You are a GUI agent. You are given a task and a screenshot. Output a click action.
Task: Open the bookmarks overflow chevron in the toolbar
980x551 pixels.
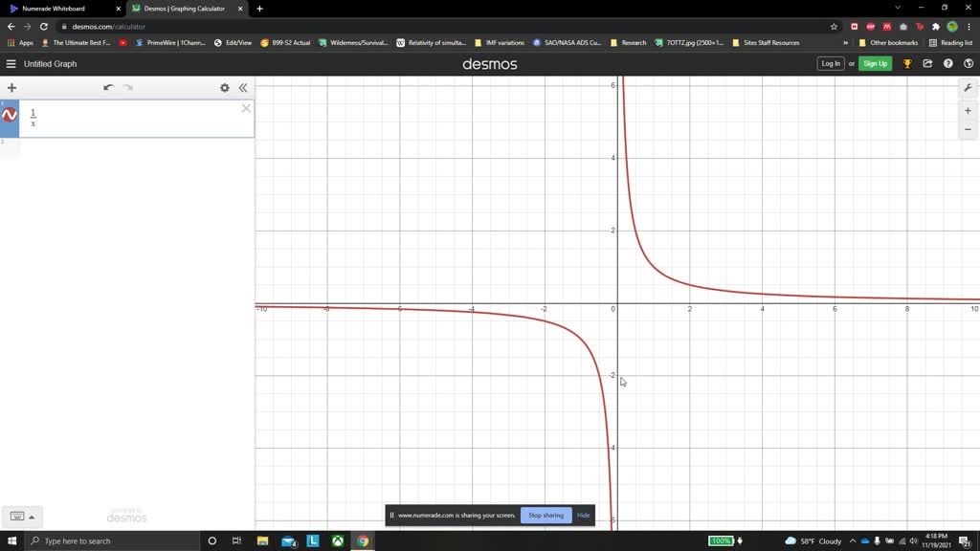pyautogui.click(x=846, y=42)
